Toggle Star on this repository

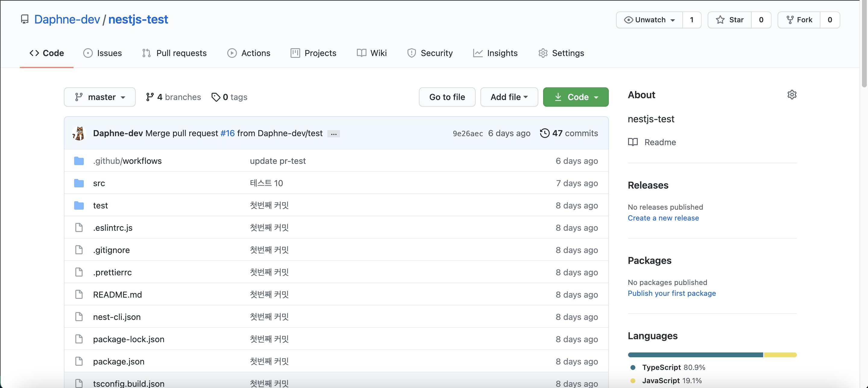pyautogui.click(x=730, y=20)
